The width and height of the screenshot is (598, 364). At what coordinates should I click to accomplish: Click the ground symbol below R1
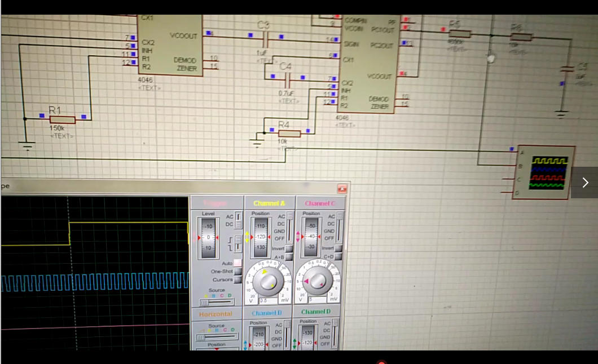pyautogui.click(x=27, y=146)
